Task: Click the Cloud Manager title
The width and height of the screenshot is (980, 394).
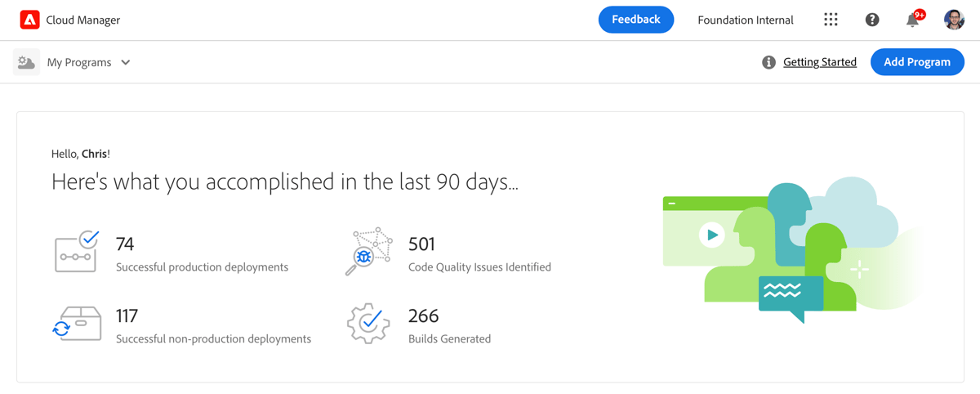Action: coord(82,20)
